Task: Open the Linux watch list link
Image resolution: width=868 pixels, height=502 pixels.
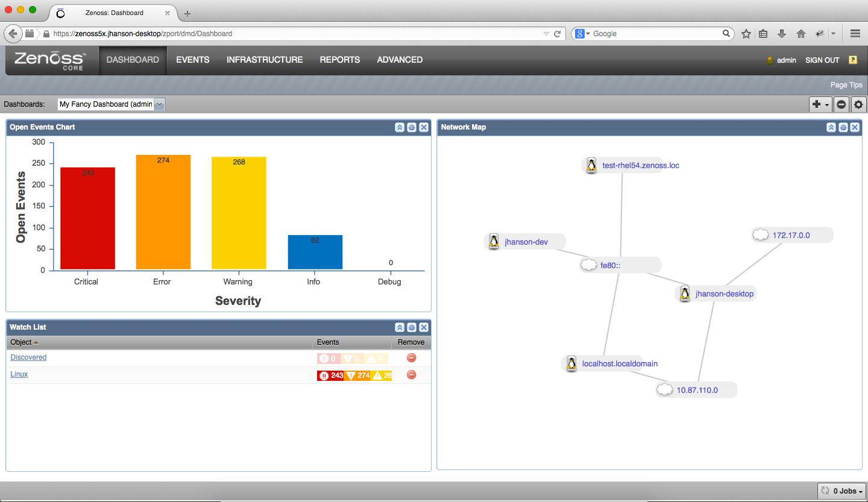Action: click(19, 374)
